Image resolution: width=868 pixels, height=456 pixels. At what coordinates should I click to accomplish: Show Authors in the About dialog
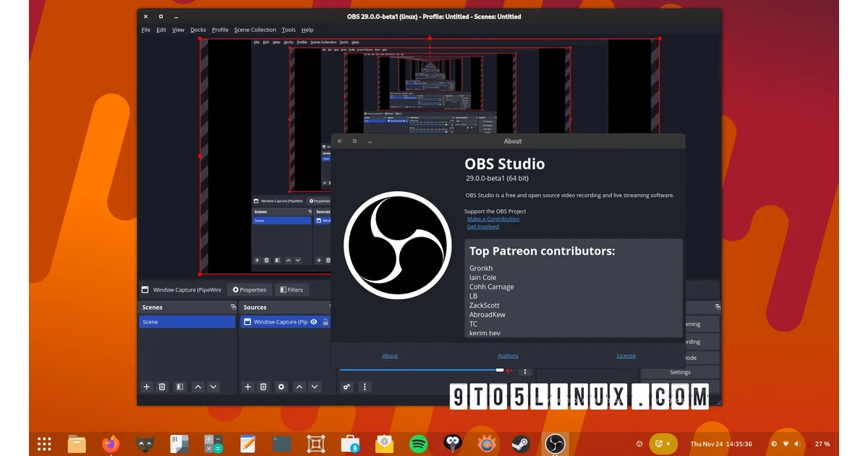pyautogui.click(x=508, y=355)
